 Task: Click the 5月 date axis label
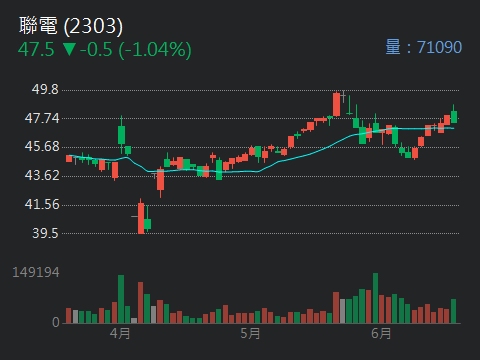(x=250, y=333)
